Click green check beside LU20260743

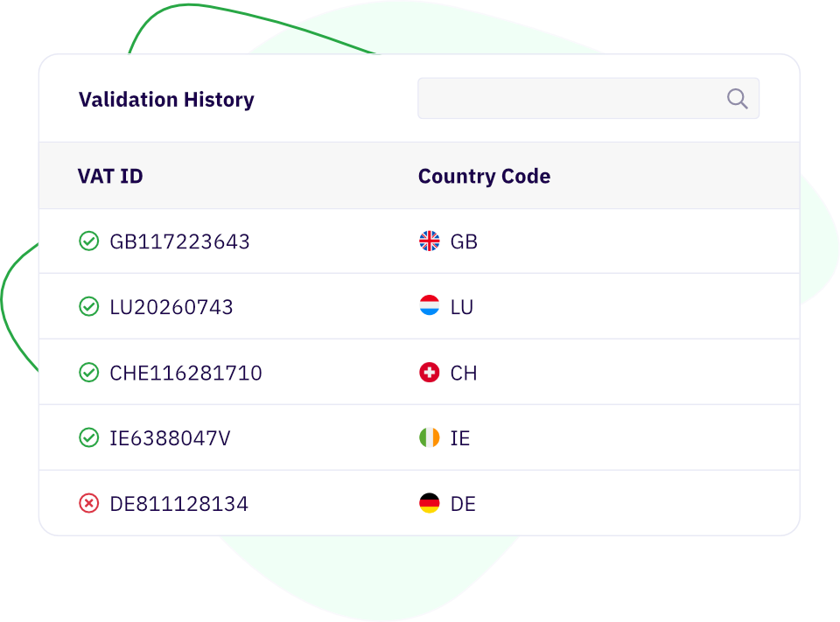point(88,307)
